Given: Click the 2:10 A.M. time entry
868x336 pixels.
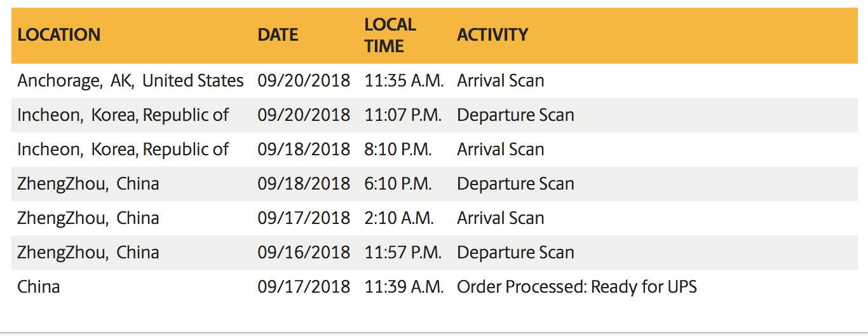Looking at the screenshot, I should click(x=399, y=218).
